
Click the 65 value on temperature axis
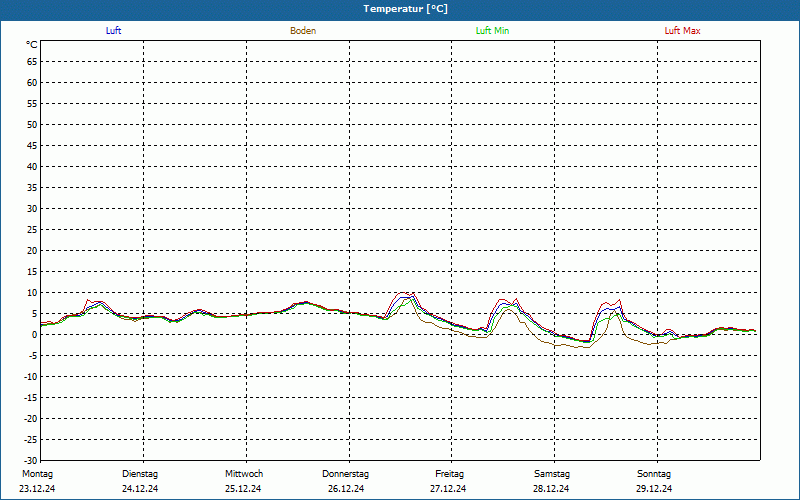coord(32,62)
